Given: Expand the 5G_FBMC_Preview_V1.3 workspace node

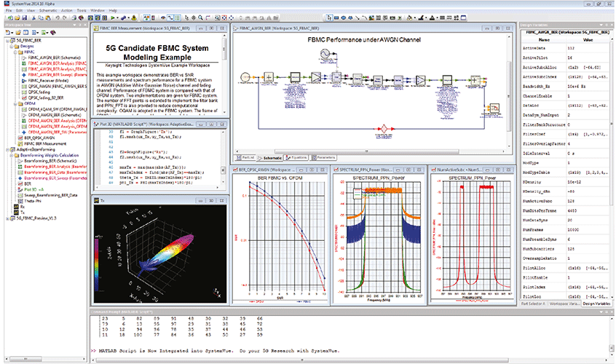Looking at the screenshot, I should tap(7, 218).
